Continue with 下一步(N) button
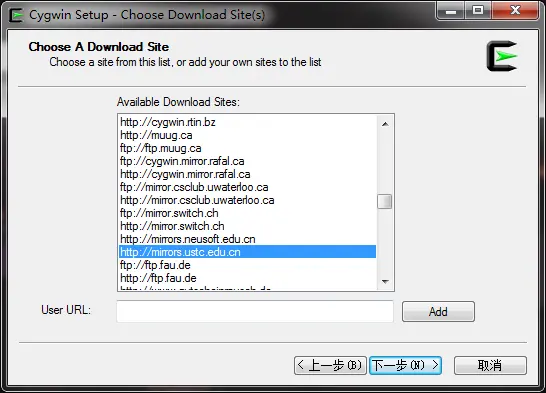Viewport: 546px width, 393px height. point(405,365)
